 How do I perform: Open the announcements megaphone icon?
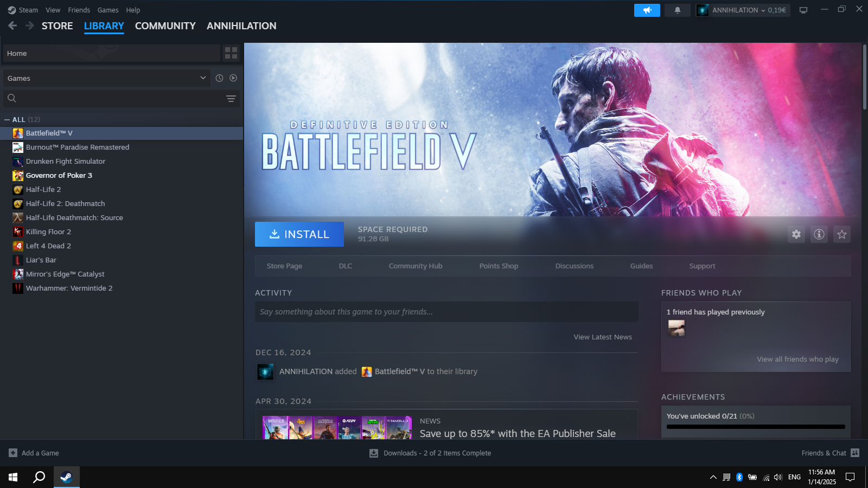point(647,10)
